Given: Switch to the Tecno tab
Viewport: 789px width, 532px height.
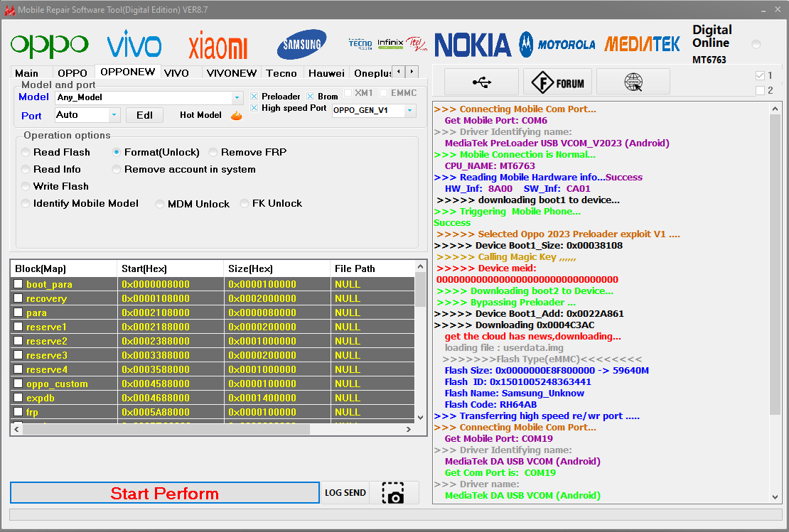Looking at the screenshot, I should (281, 73).
